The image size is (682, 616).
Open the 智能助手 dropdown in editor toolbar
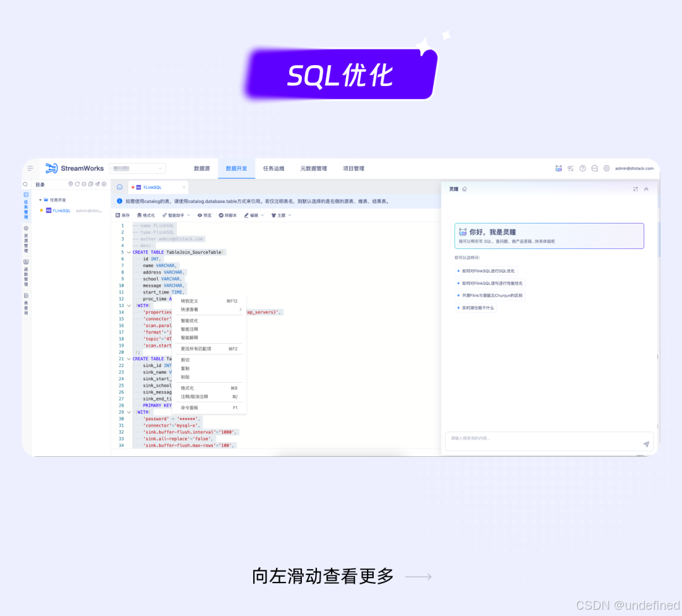(x=176, y=215)
